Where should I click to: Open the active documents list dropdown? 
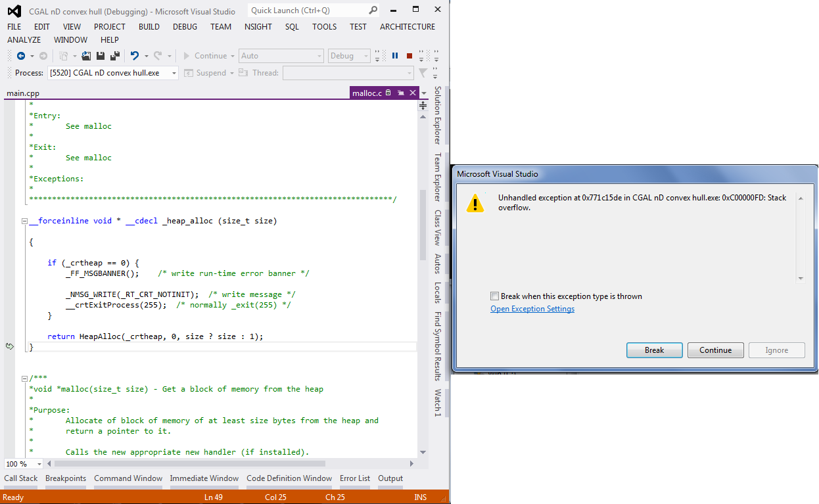pyautogui.click(x=425, y=93)
